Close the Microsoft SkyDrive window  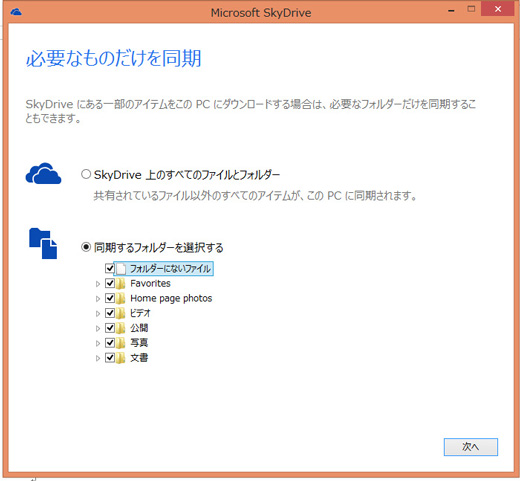(x=498, y=9)
